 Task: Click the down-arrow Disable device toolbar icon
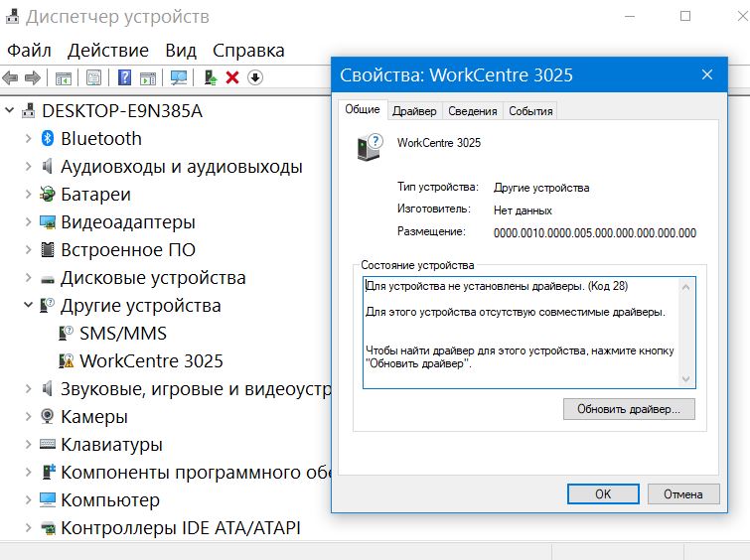pyautogui.click(x=255, y=77)
